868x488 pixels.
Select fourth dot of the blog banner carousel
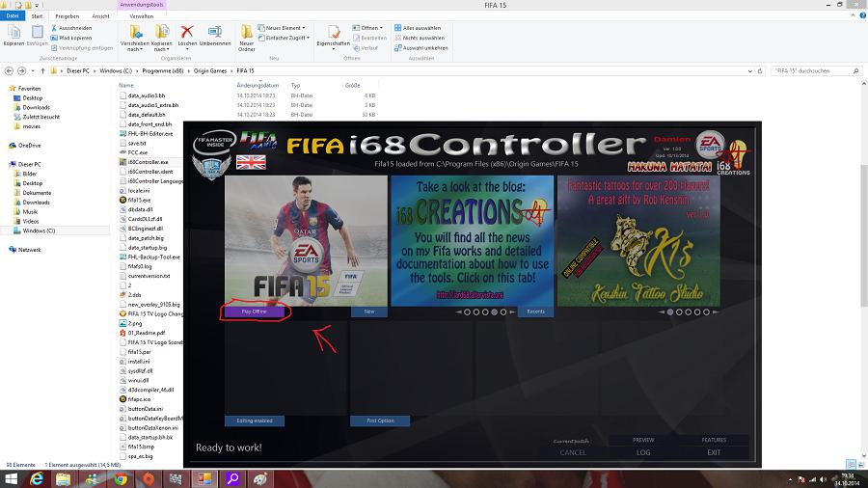495,312
